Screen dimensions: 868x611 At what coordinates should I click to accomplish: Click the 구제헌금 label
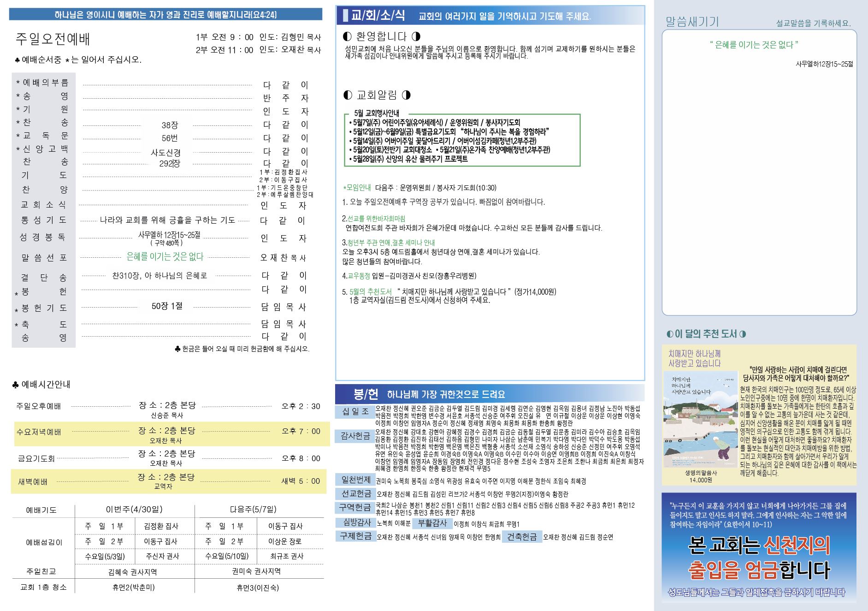[x=355, y=536]
